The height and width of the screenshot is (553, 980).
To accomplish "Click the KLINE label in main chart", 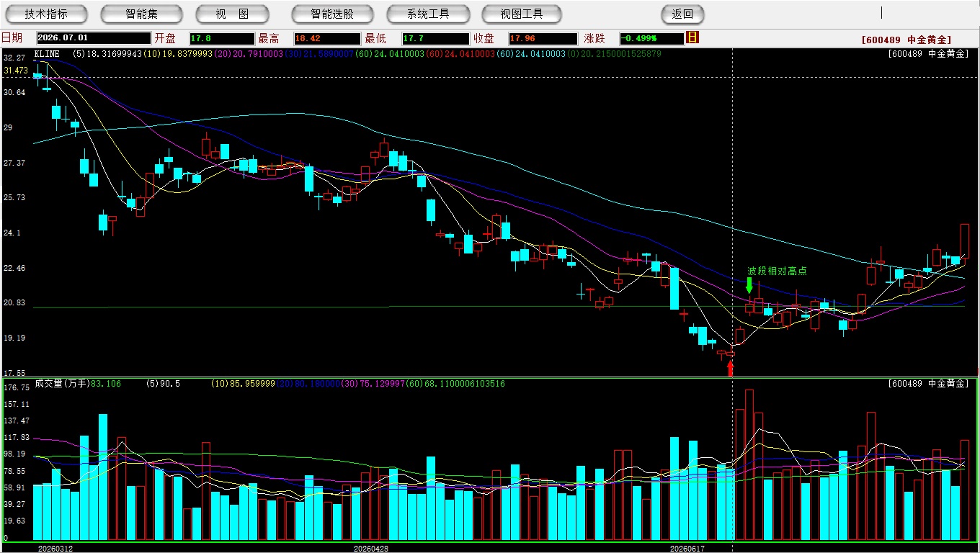I will tap(47, 54).
